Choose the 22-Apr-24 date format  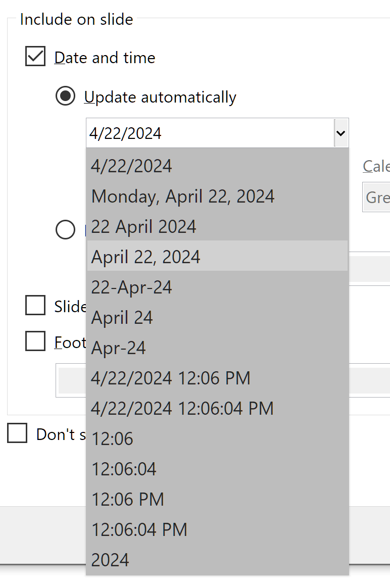132,287
